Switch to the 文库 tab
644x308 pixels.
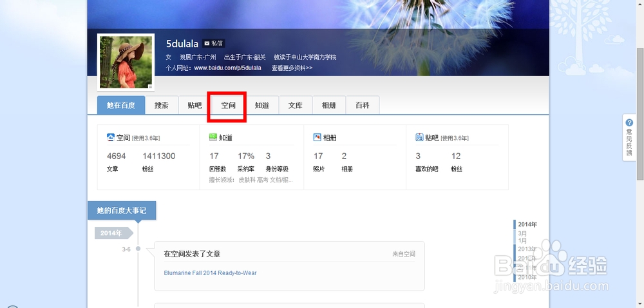[x=296, y=105]
